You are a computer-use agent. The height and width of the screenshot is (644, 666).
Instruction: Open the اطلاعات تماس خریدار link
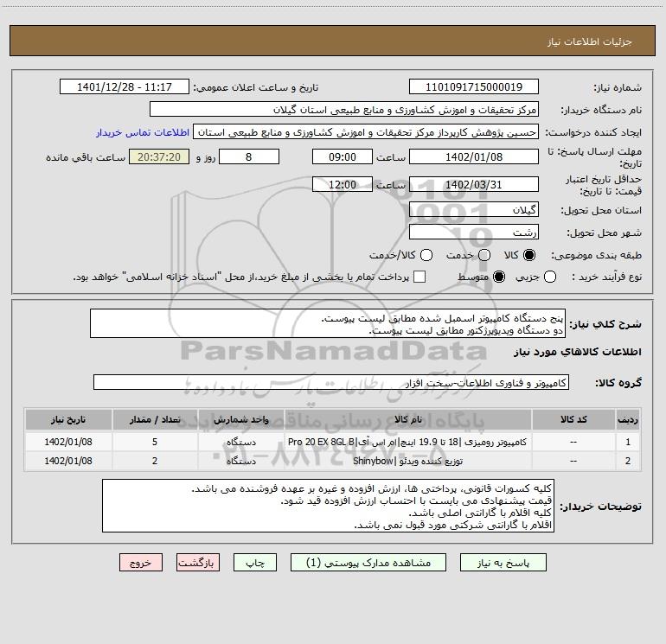point(143,132)
